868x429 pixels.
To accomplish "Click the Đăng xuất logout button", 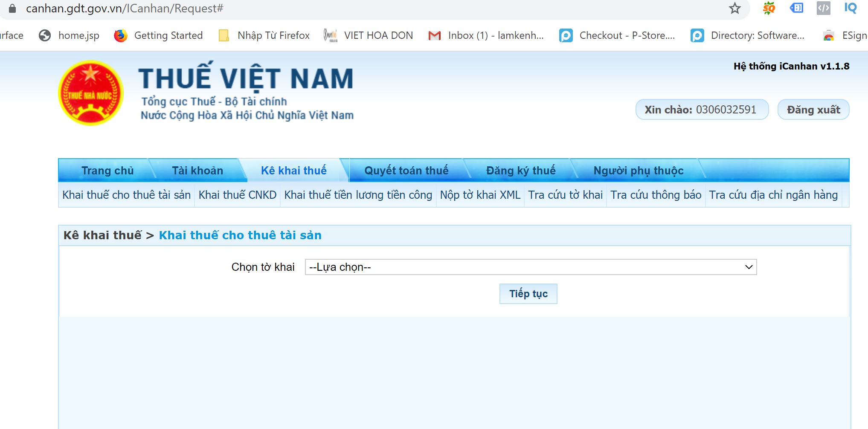I will coord(813,110).
